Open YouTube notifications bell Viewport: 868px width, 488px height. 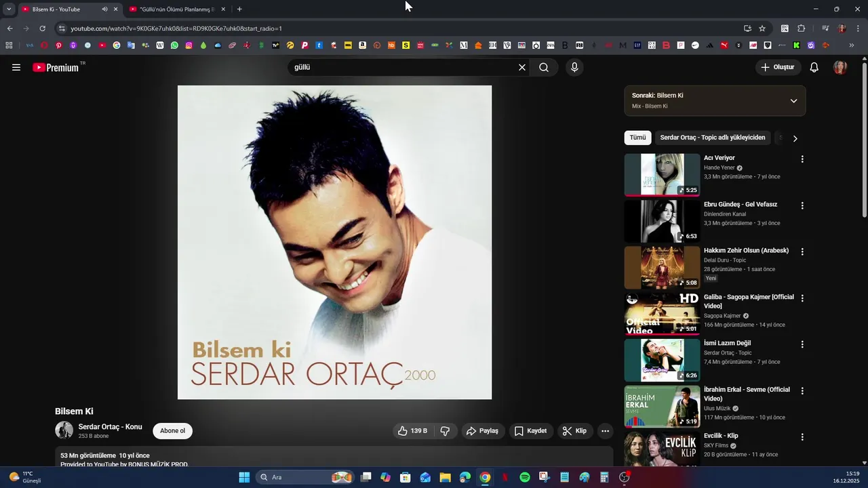[x=814, y=67]
